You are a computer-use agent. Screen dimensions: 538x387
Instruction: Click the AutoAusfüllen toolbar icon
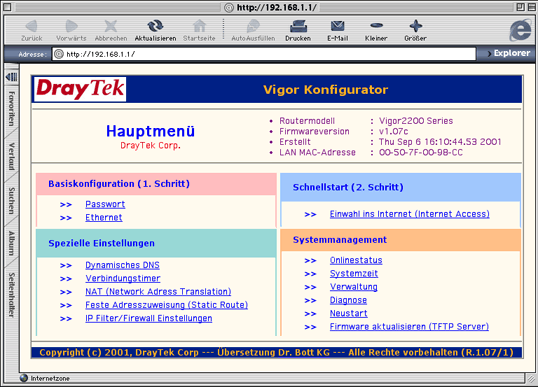tap(253, 26)
